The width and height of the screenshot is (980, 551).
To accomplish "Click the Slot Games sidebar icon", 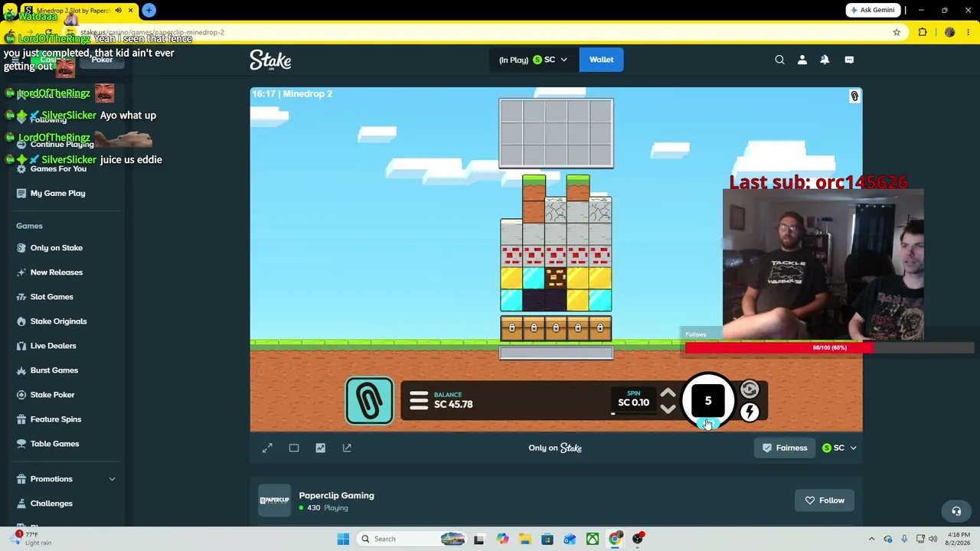I will click(21, 297).
